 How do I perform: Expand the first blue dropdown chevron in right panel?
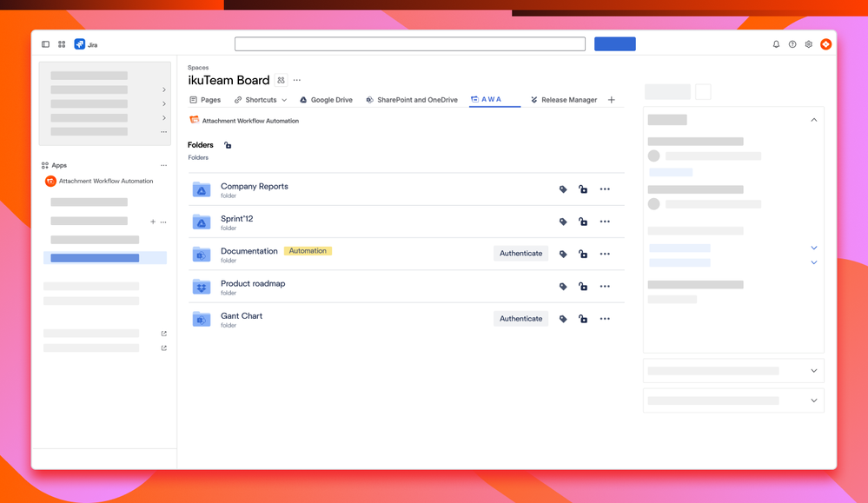click(814, 248)
